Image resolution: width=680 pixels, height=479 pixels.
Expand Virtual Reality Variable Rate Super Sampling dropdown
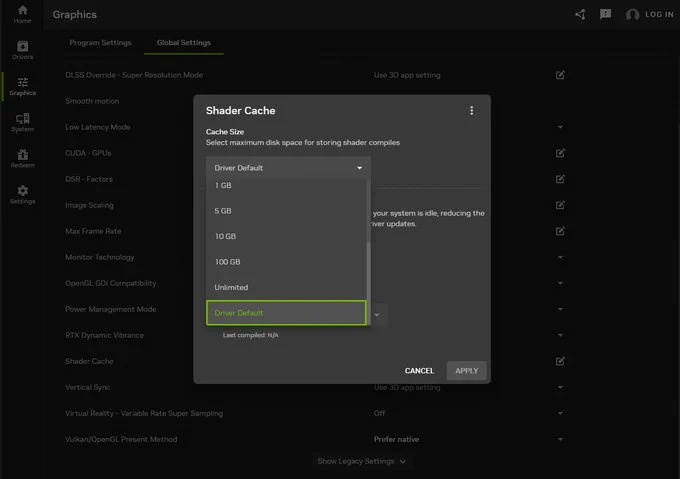[x=560, y=413]
